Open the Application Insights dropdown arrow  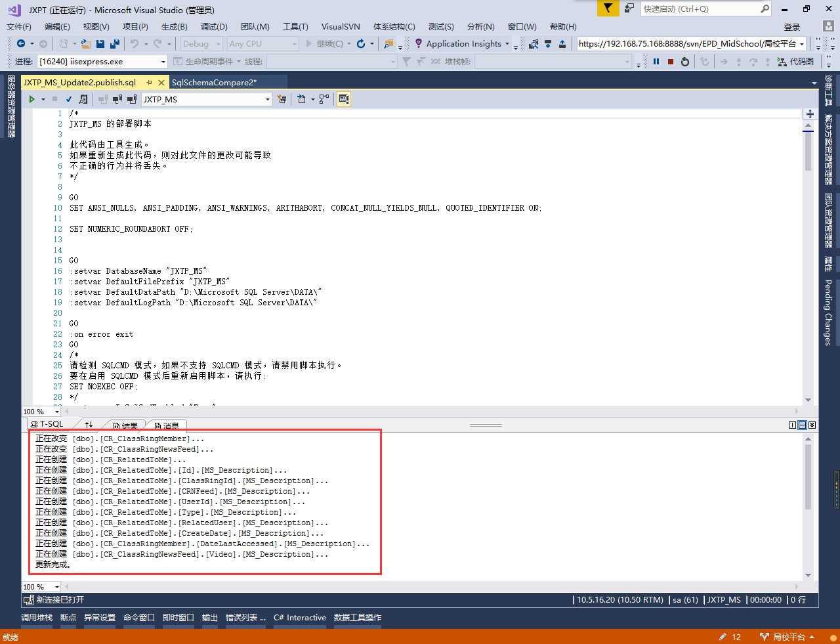pyautogui.click(x=507, y=44)
